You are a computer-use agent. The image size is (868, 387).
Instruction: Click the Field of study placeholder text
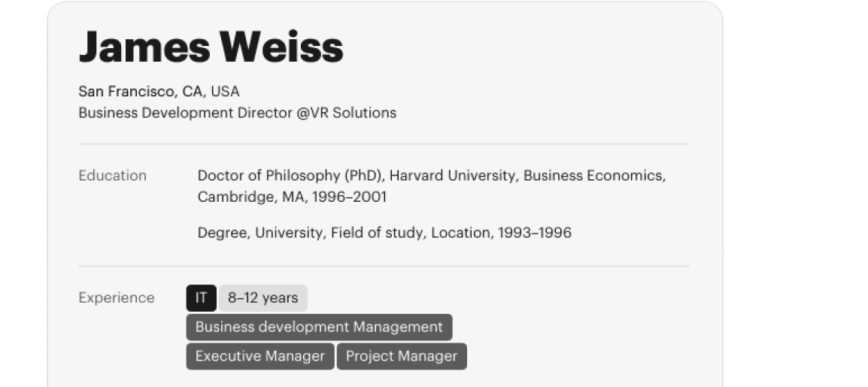(378, 233)
